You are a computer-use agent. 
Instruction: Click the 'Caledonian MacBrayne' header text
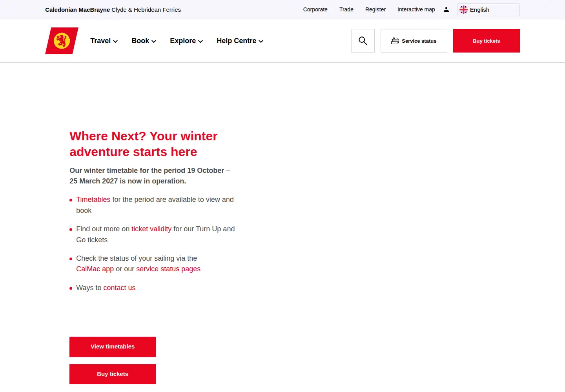(78, 10)
